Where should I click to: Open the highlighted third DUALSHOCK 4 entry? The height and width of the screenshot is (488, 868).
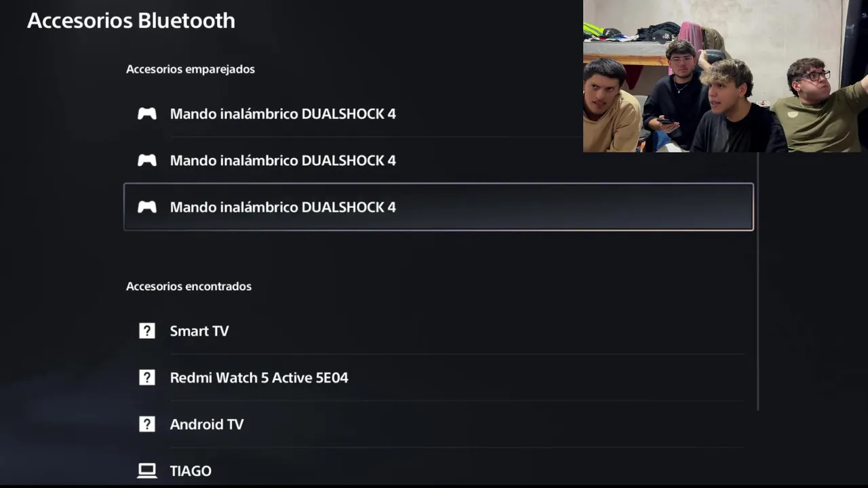tap(439, 207)
